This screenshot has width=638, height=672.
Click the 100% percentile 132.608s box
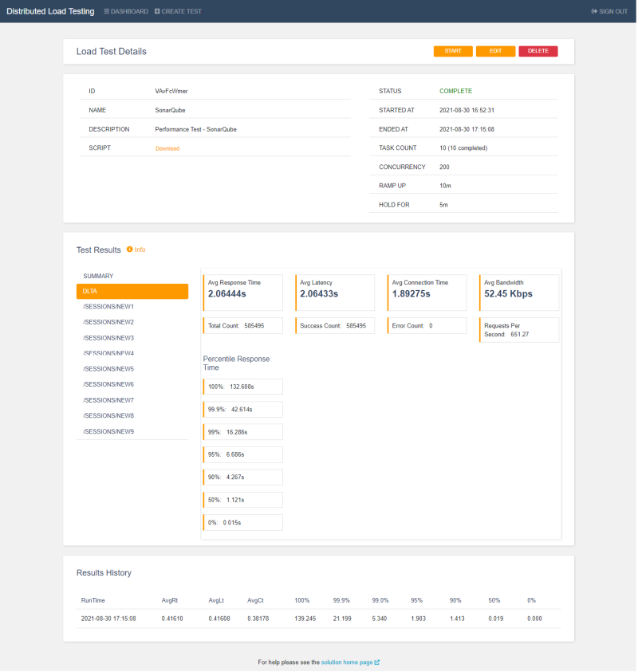click(242, 387)
